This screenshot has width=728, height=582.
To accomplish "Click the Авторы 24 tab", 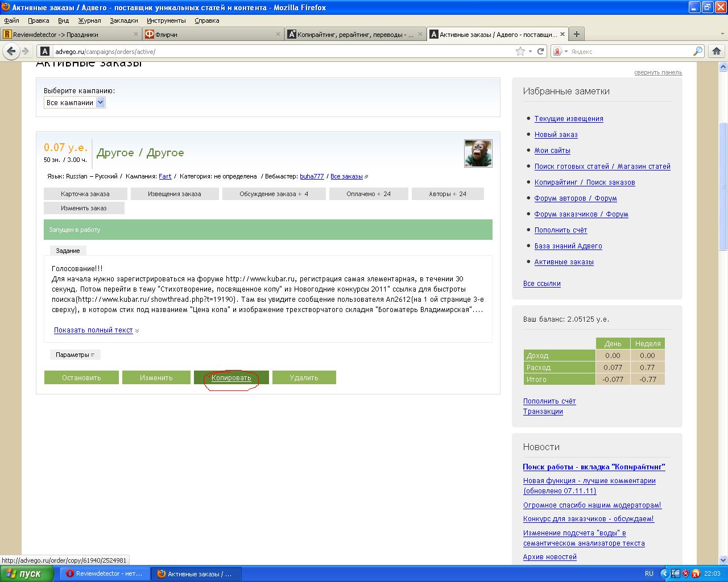I will (x=448, y=194).
